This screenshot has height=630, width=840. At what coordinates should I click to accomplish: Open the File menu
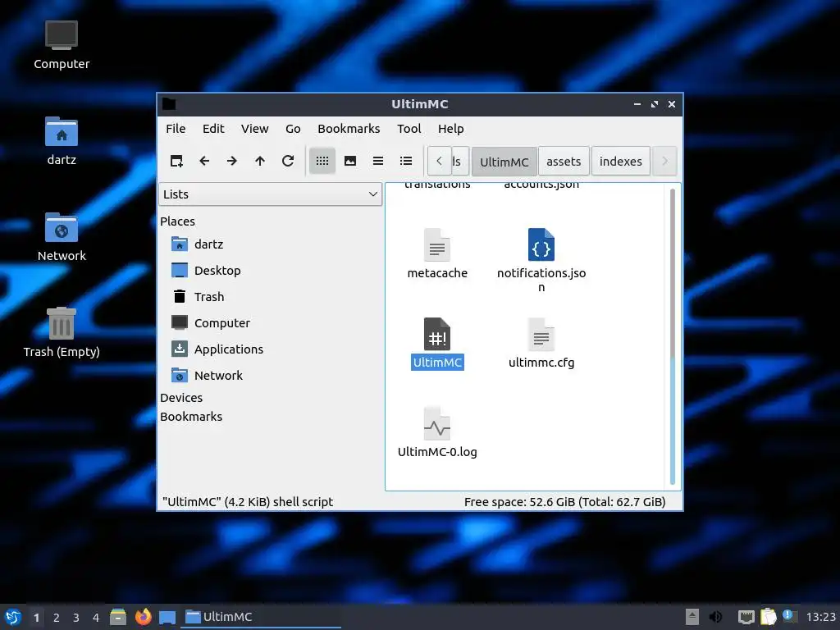point(176,129)
